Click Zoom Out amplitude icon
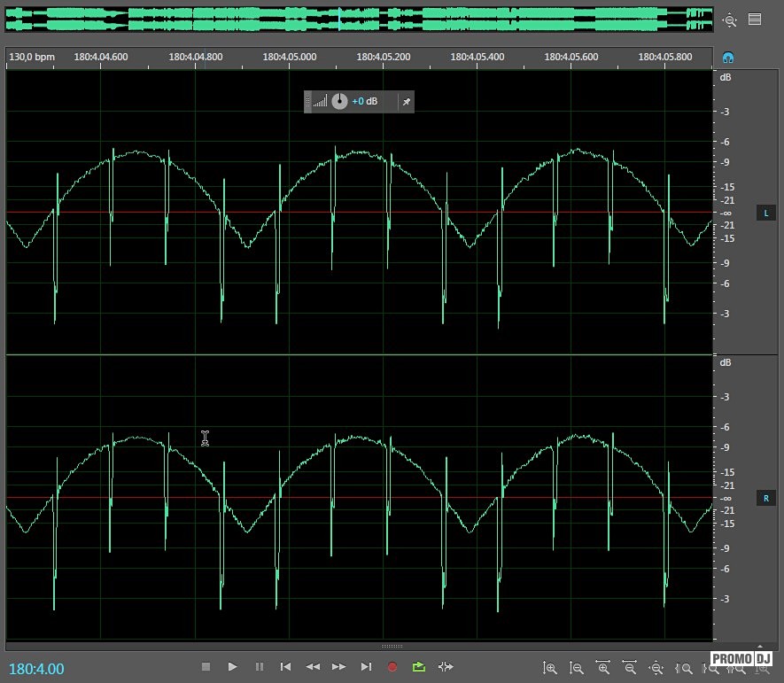The width and height of the screenshot is (784, 683). coord(577,668)
